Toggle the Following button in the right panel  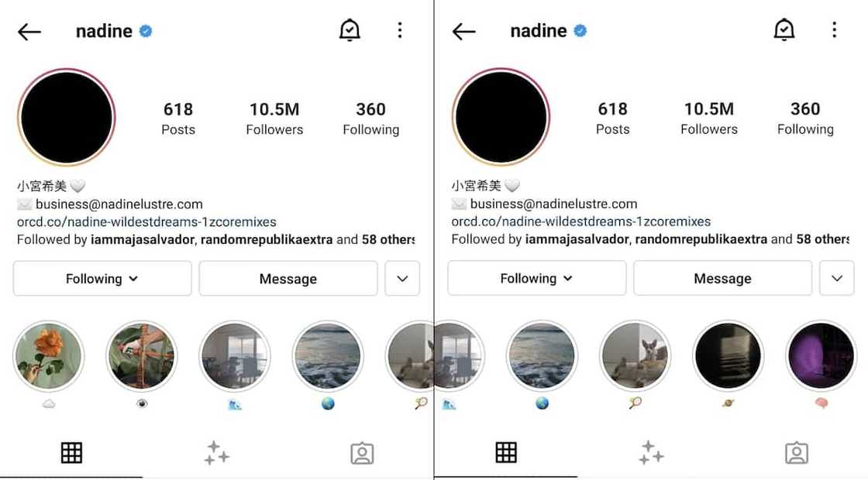pos(537,278)
